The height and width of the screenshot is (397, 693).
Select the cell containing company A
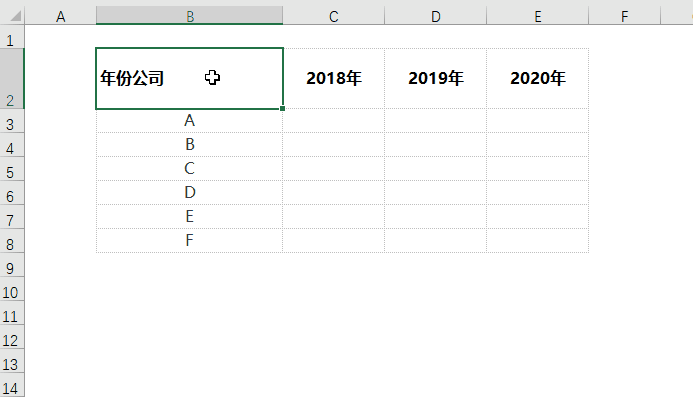pyautogui.click(x=190, y=121)
